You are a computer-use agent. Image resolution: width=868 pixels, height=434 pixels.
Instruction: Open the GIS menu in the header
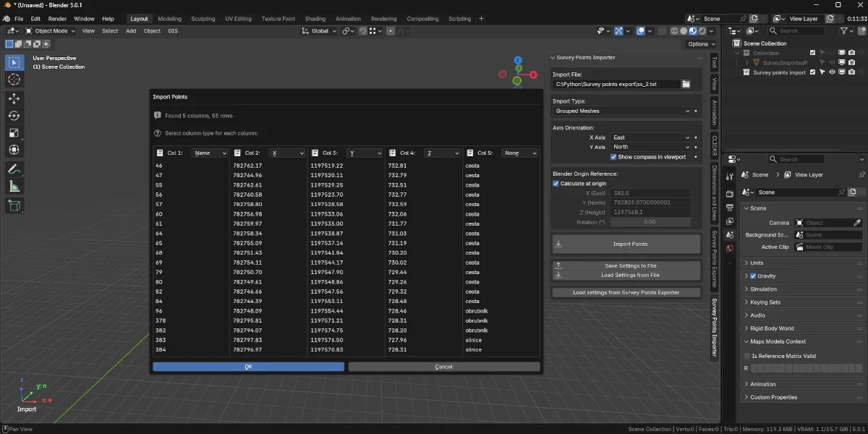tap(173, 30)
